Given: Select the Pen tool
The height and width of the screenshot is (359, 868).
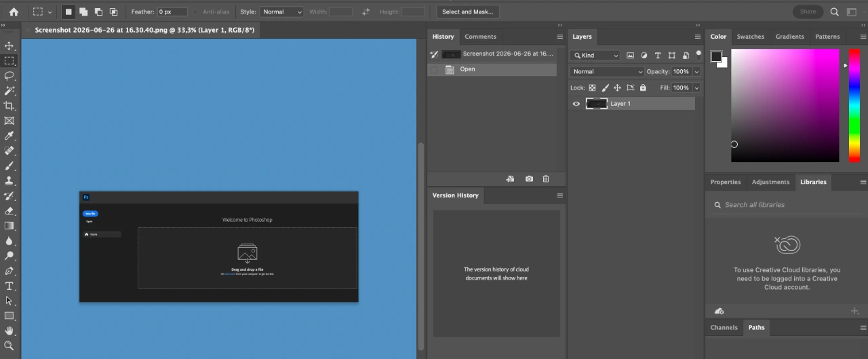Looking at the screenshot, I should pos(9,271).
